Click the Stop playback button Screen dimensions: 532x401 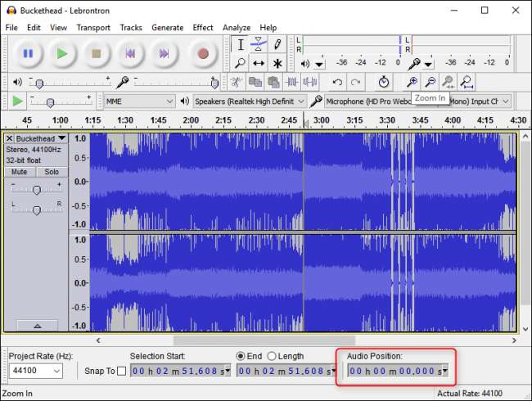pyautogui.click(x=96, y=54)
